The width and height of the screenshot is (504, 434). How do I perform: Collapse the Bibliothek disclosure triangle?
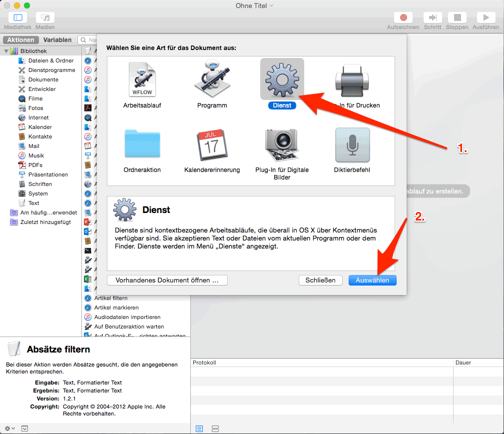[6, 51]
